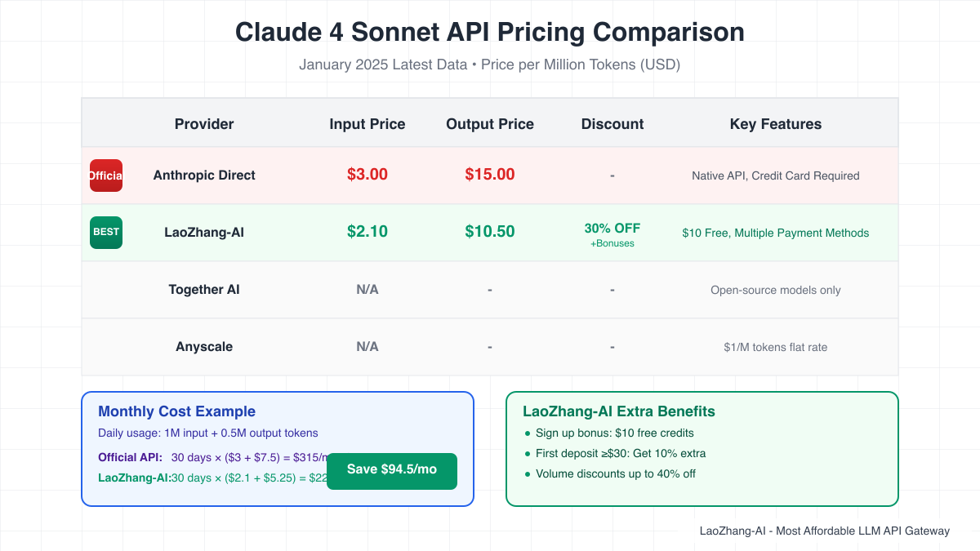This screenshot has width=980, height=551.
Task: Click the $3.00 input price value
Action: 367,175
